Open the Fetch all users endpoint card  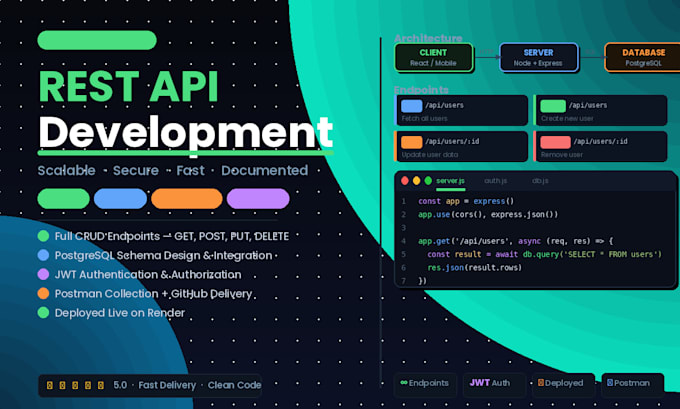click(x=461, y=111)
